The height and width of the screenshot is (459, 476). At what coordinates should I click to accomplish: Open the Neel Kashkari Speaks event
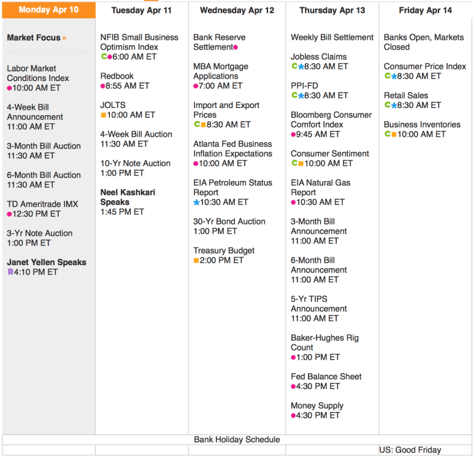click(128, 197)
